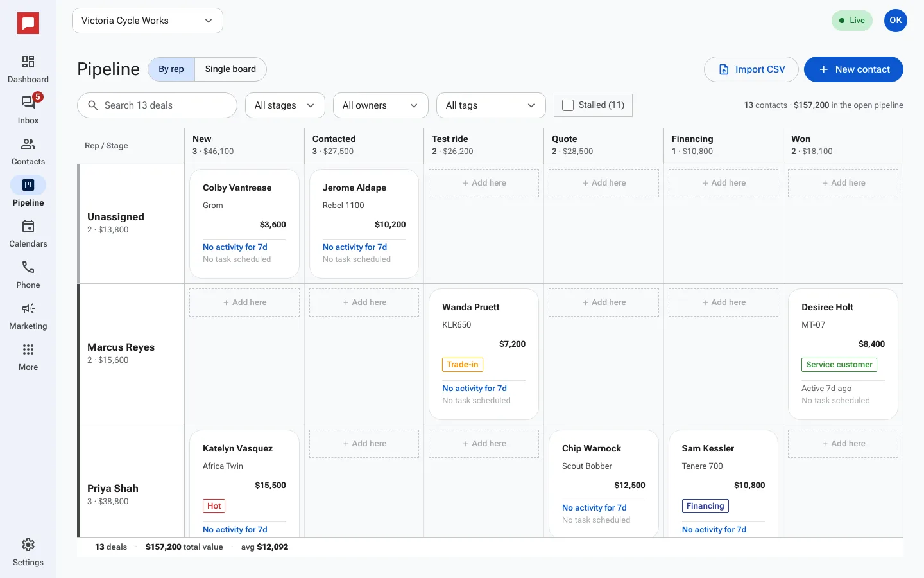The height and width of the screenshot is (578, 924).
Task: Click the New contact button
Action: pos(853,69)
